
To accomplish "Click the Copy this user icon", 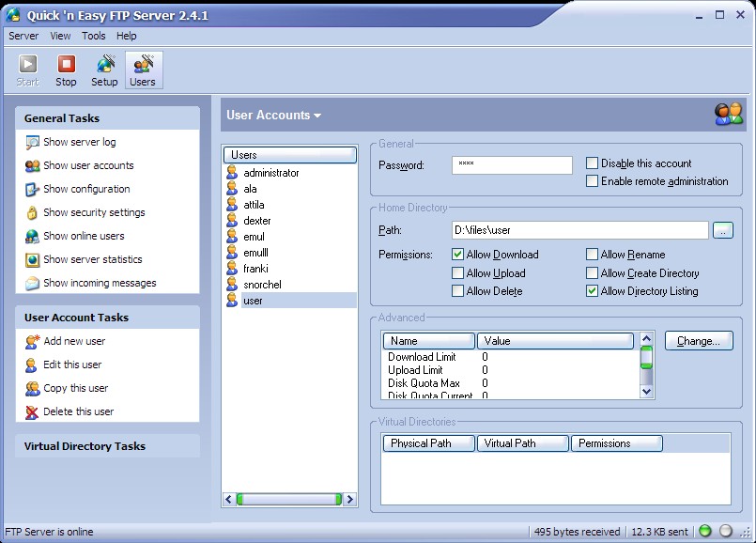I will [32, 389].
